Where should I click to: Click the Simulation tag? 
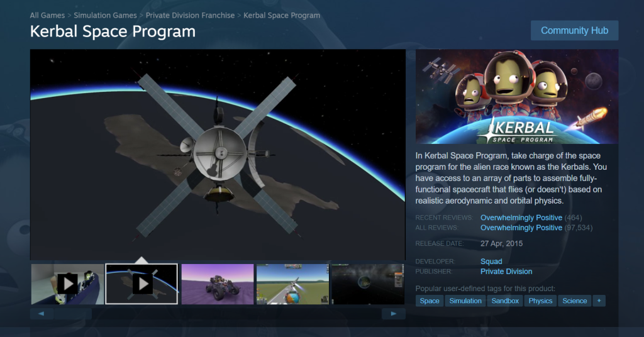[465, 301]
